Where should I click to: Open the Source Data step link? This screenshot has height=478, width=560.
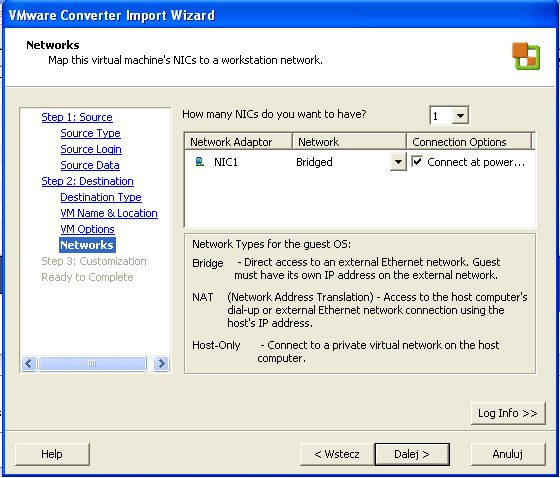pyautogui.click(x=90, y=165)
